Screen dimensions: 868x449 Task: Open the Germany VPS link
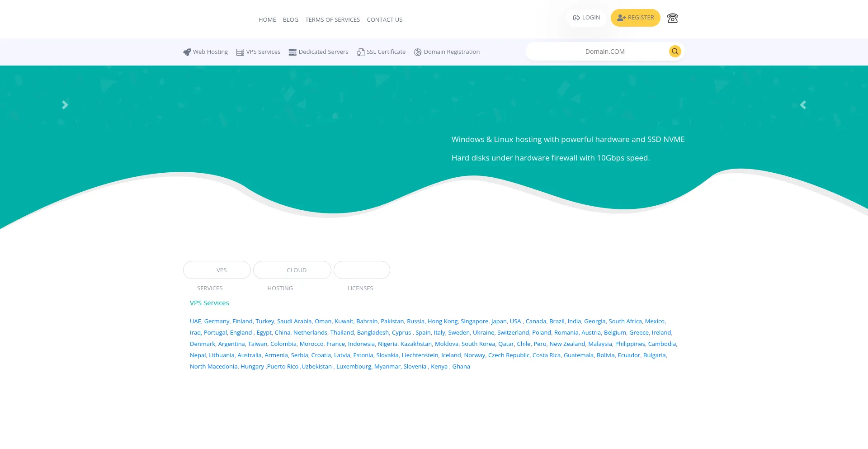click(217, 321)
